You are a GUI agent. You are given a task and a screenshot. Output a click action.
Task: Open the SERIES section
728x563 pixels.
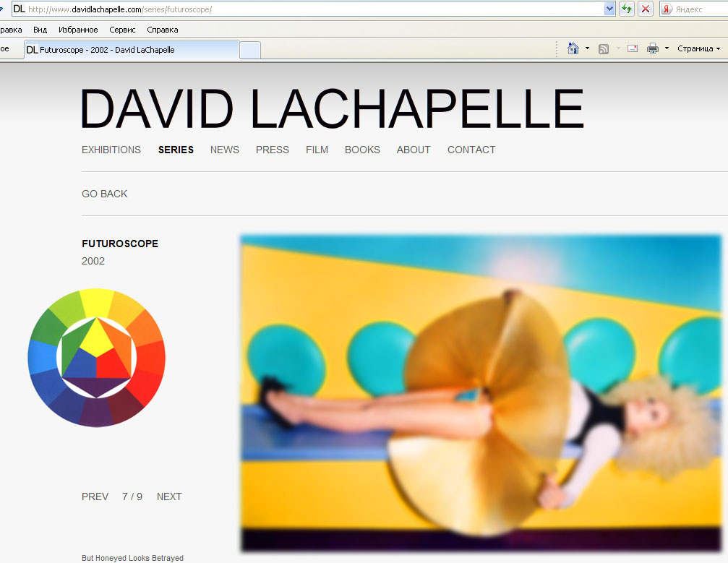click(176, 150)
